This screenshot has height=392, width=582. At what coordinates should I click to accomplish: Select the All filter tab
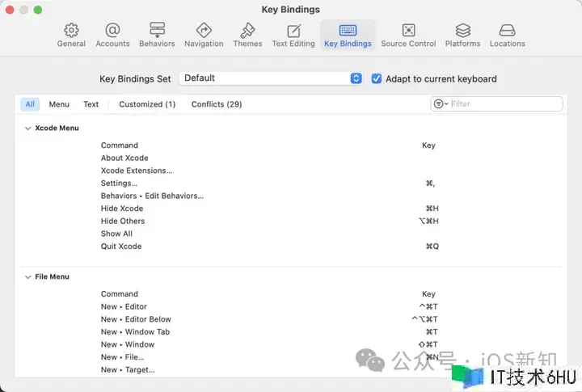(30, 104)
